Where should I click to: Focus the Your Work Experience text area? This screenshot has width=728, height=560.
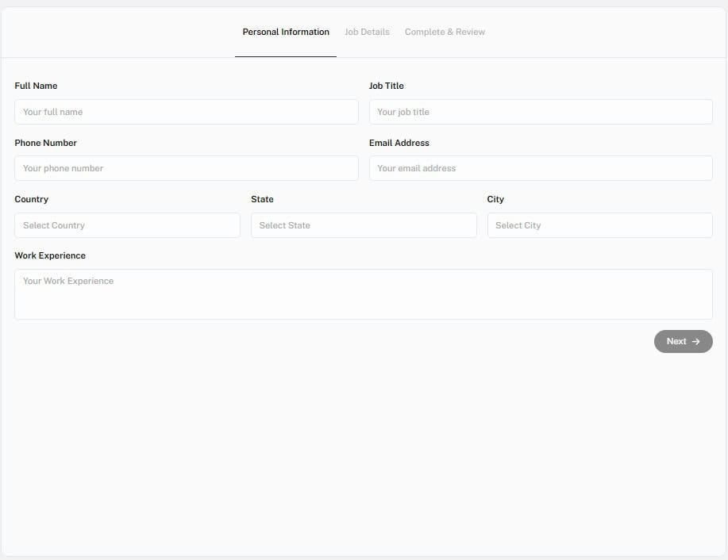point(364,294)
